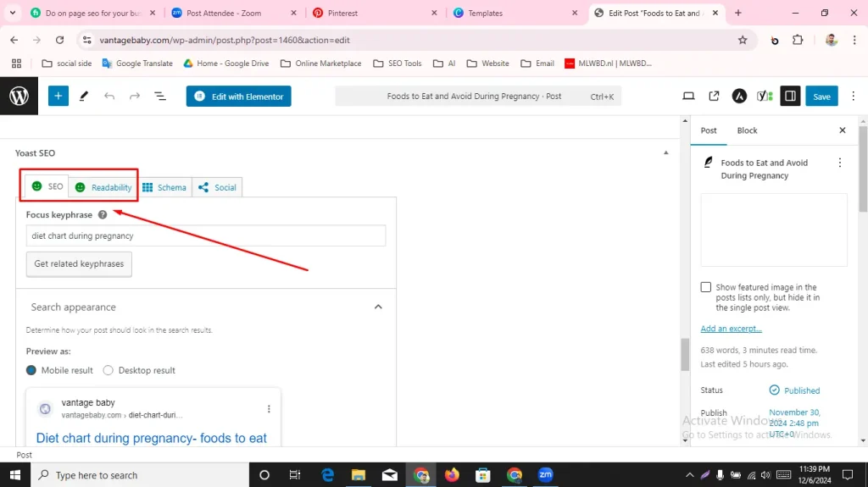Click the undo arrow in editor toolbar
This screenshot has height=487, width=868.
109,97
